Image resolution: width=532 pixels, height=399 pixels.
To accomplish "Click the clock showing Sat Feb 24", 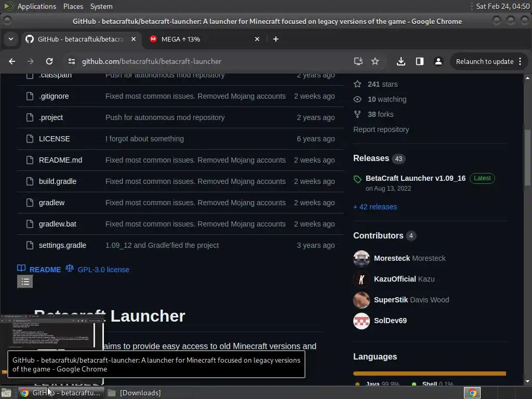I will 502,6.
